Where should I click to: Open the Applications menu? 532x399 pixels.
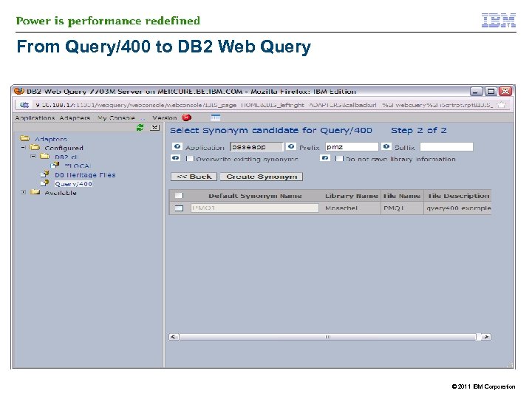[35, 117]
